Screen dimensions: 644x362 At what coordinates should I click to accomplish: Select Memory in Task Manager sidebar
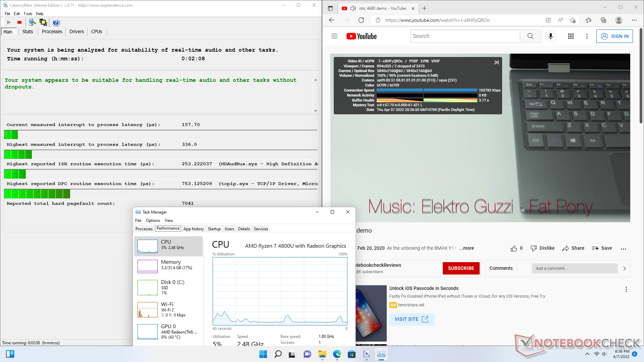(169, 266)
